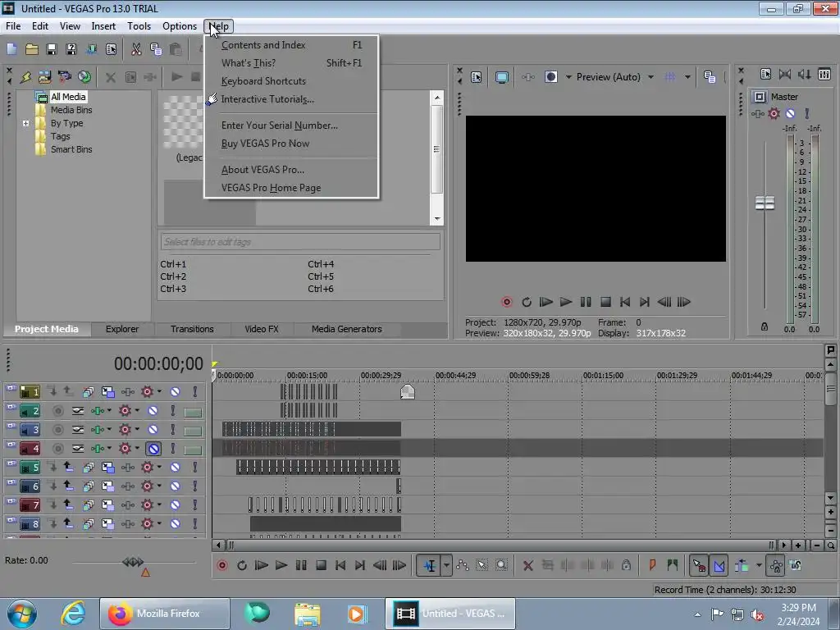This screenshot has height=630, width=840.
Task: Click the Select files to edit tags field
Action: tap(300, 242)
